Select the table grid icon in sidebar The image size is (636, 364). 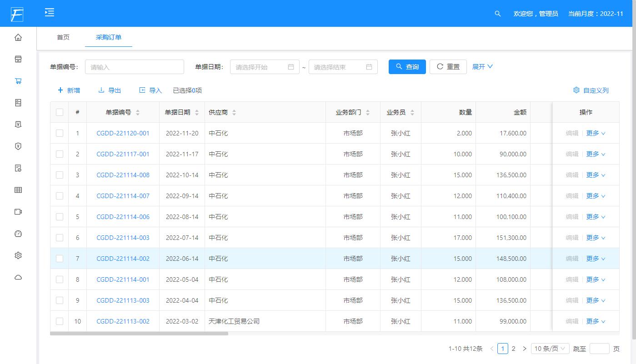(18, 190)
